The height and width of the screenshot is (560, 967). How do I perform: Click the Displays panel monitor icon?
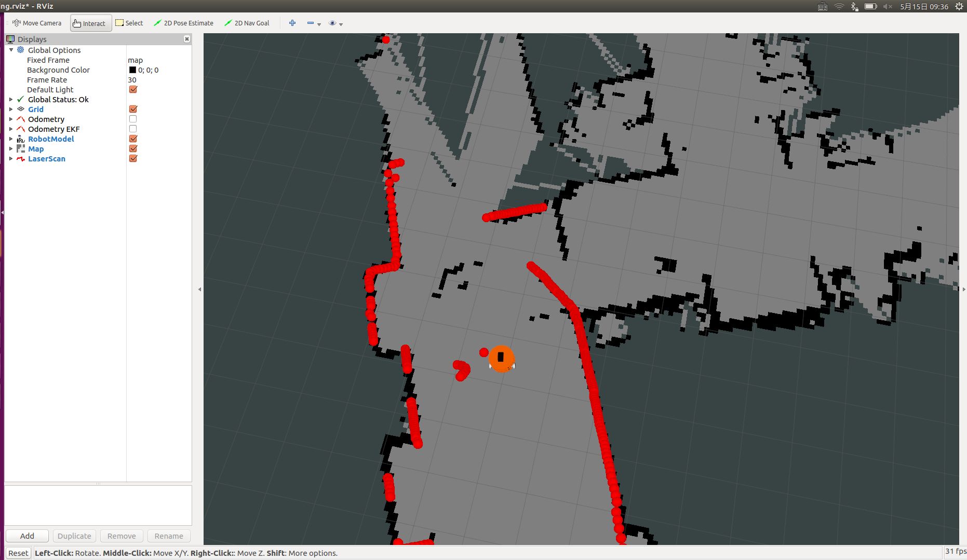coord(10,39)
